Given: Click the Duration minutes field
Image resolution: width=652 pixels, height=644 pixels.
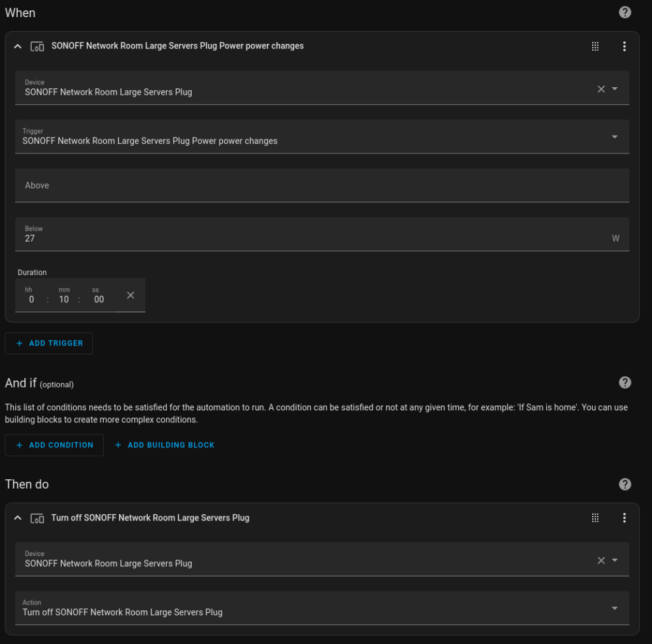Looking at the screenshot, I should point(64,299).
